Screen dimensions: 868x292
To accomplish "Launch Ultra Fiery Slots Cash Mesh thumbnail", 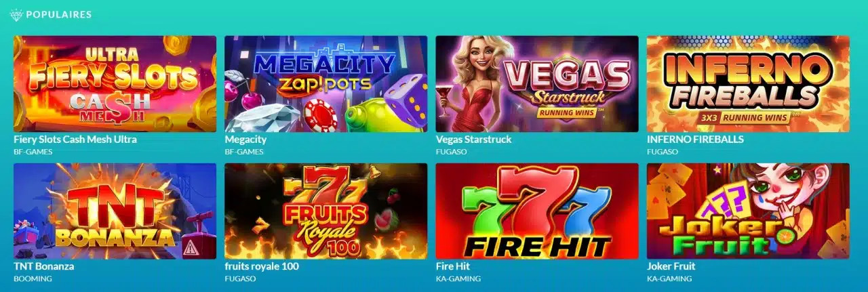I will (115, 84).
